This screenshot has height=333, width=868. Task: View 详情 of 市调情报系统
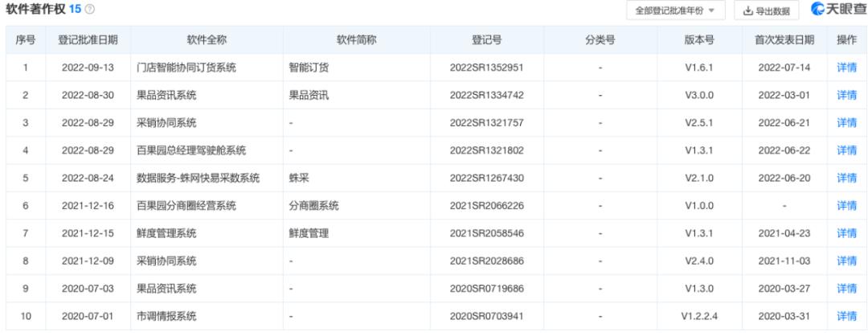pos(846,316)
